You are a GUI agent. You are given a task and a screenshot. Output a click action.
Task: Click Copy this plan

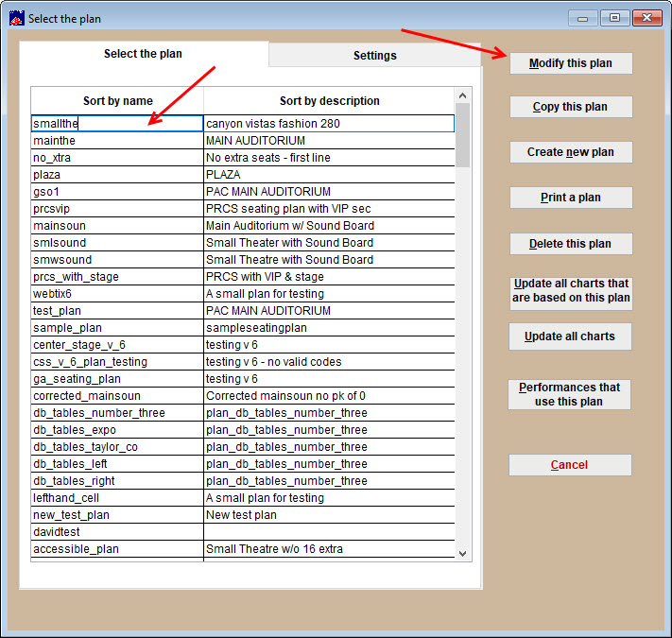pos(571,107)
